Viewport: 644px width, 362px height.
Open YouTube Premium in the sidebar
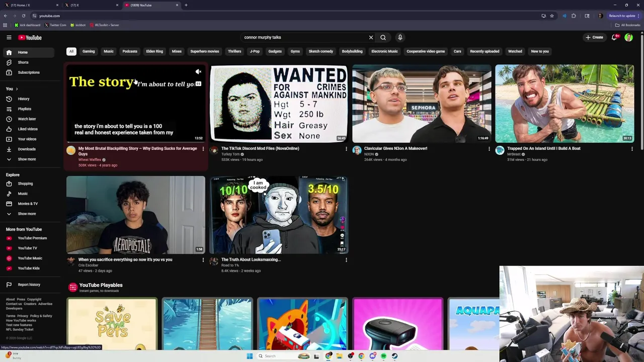[x=29, y=238]
